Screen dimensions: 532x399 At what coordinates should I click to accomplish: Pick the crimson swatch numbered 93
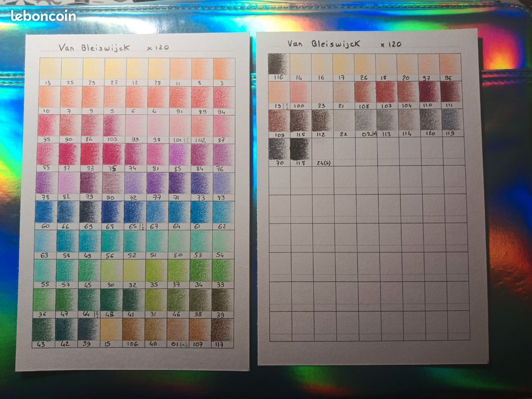click(x=91, y=155)
